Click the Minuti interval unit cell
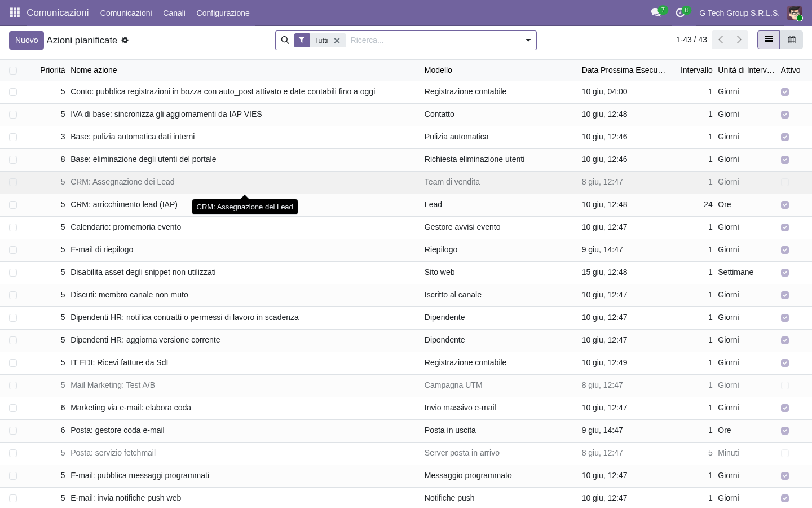Viewport: 812px width, 508px height. point(729,453)
